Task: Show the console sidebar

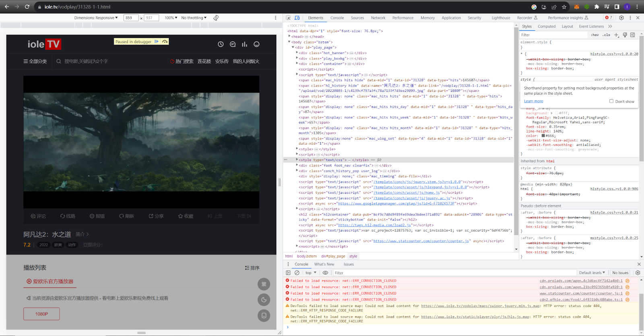Action: coord(288,273)
